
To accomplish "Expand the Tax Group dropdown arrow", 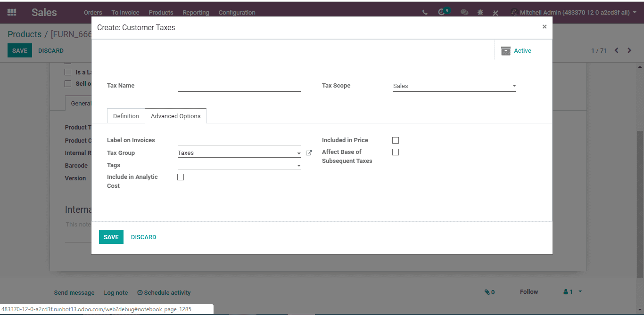I will click(299, 153).
